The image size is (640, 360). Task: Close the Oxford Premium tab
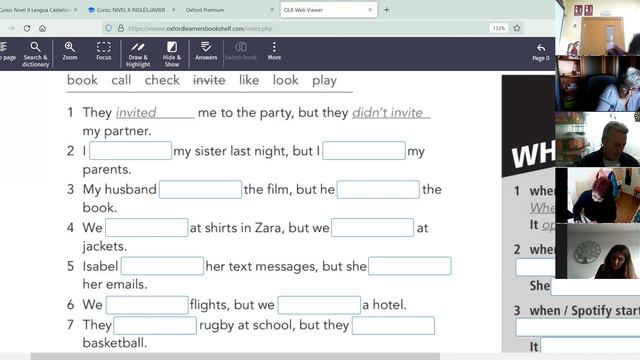coord(272,10)
